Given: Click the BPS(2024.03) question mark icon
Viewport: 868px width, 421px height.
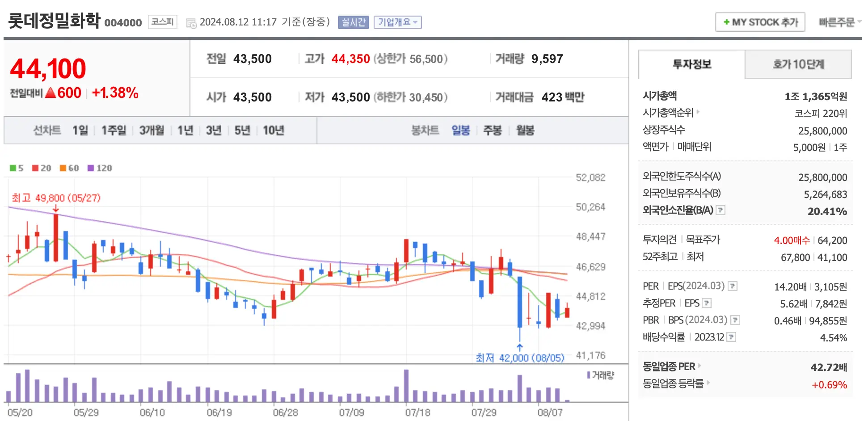Looking at the screenshot, I should (x=735, y=320).
